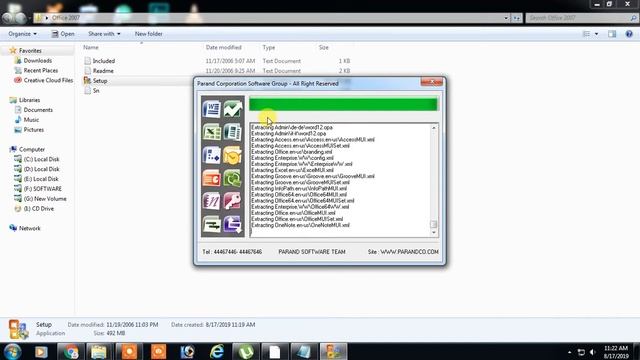The image size is (640, 360).
Task: Click the Visio icon in installer dialog
Action: click(211, 156)
